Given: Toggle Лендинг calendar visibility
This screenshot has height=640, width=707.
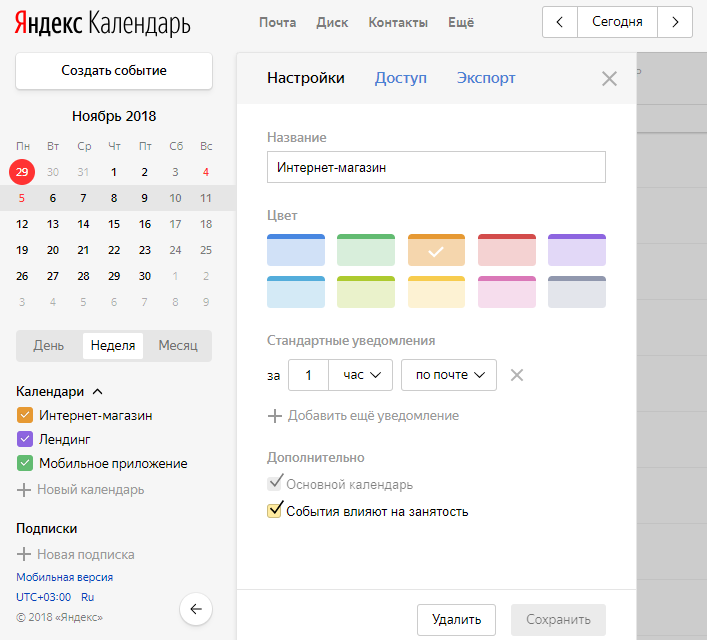Looking at the screenshot, I should click(x=25, y=439).
